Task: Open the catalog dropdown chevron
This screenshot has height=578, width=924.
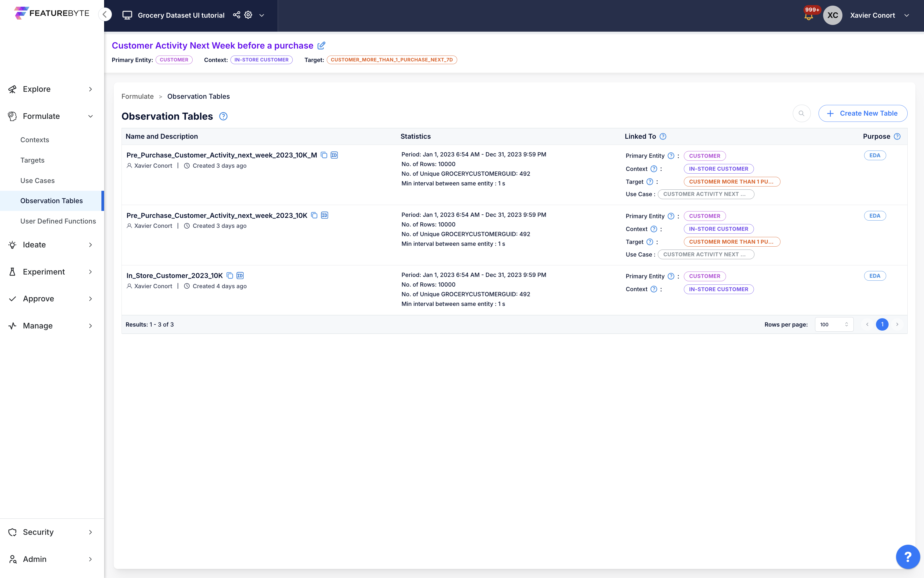Action: coord(262,15)
